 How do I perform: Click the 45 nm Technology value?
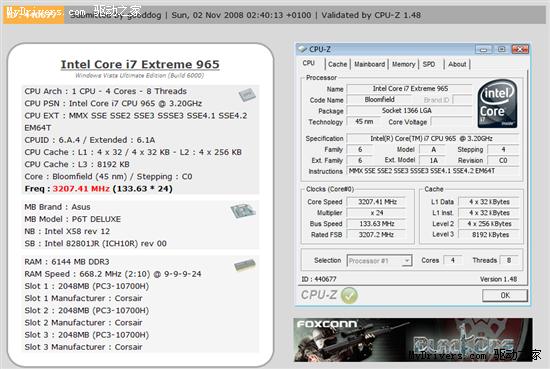364,122
